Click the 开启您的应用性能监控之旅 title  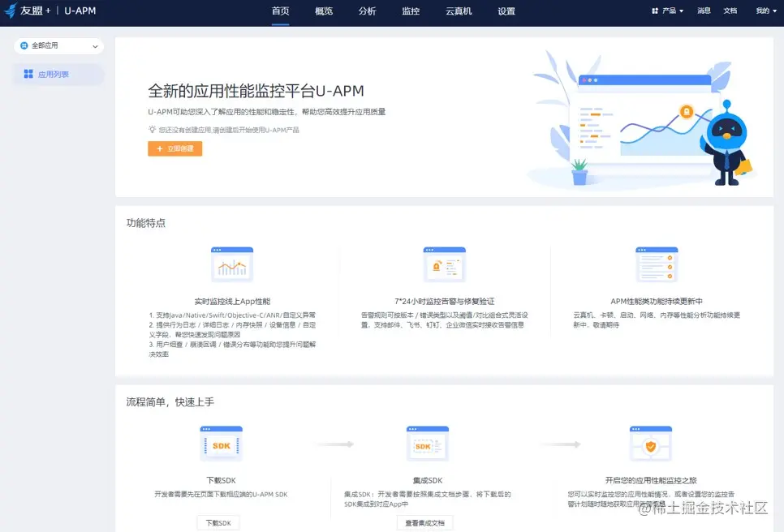click(x=651, y=481)
